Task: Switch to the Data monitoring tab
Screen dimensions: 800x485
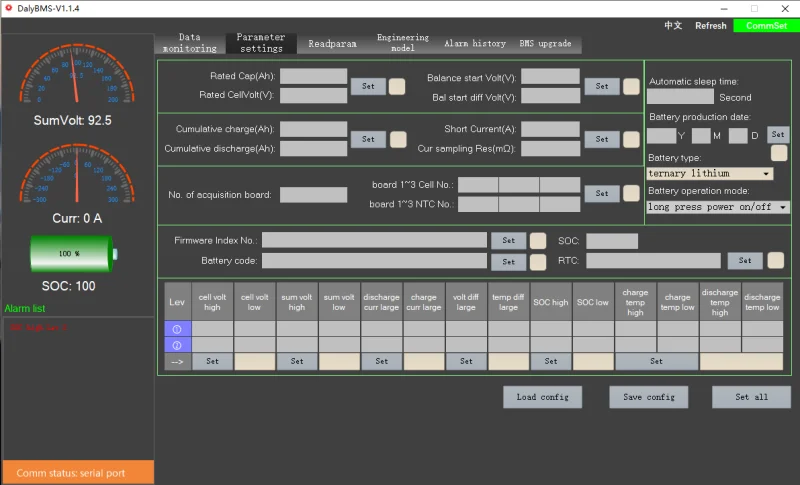Action: (x=189, y=43)
